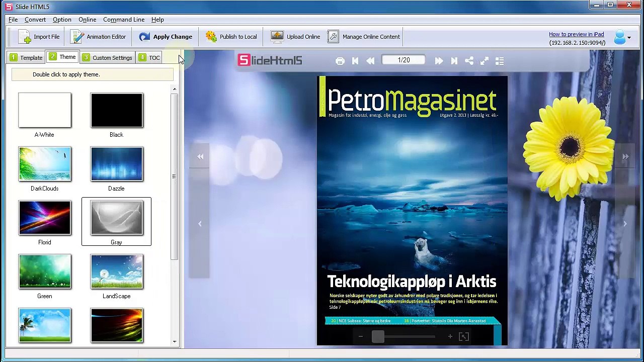
Task: Click the PetroMagasinet magazine cover page
Action: [412, 211]
